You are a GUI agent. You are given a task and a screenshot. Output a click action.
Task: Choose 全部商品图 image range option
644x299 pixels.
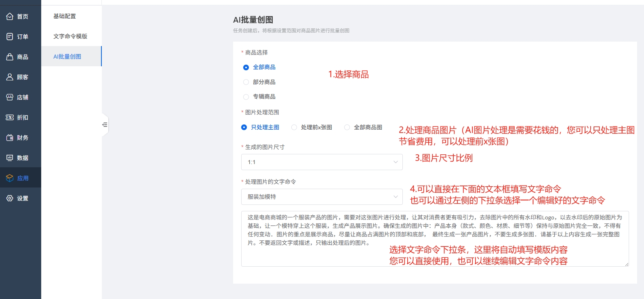(347, 127)
